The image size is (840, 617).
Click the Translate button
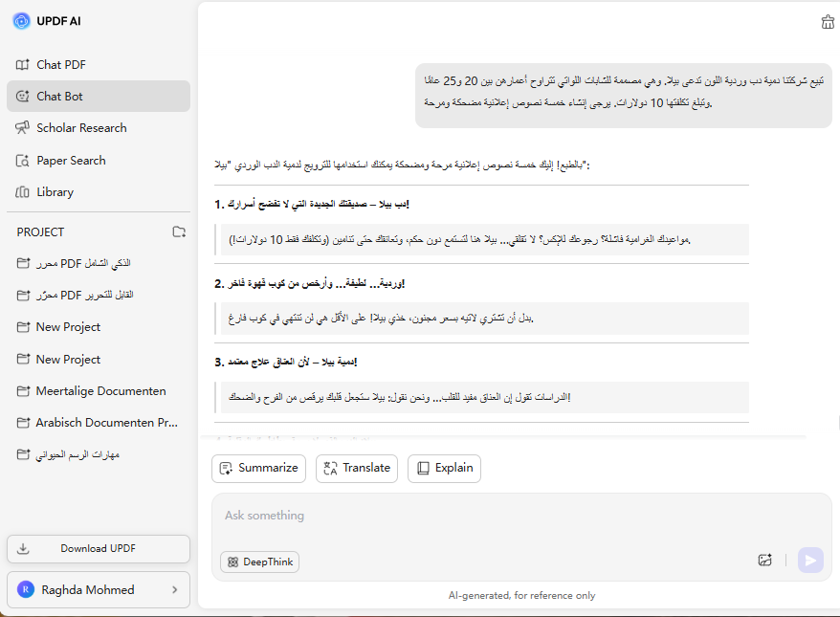click(356, 468)
